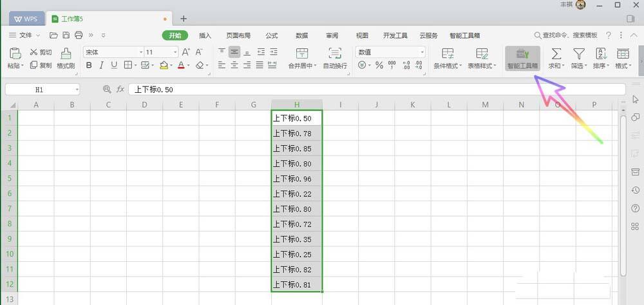The width and height of the screenshot is (644, 305).
Task: Click the top vertical align icon
Action: (x=222, y=52)
